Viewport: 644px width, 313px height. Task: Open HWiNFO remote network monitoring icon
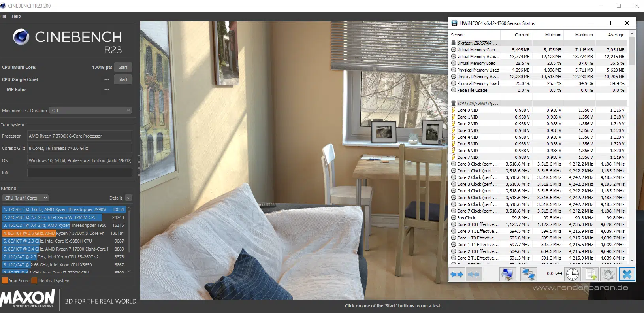[x=528, y=274]
